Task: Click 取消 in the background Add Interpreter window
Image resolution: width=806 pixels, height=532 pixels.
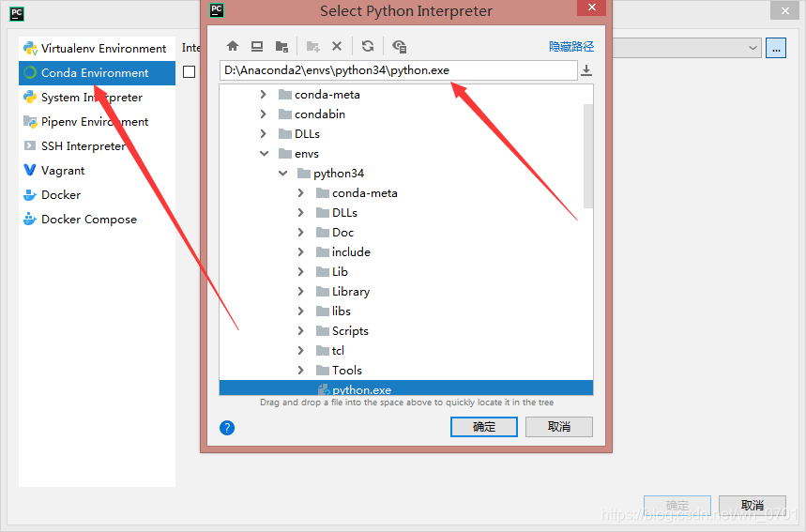Action: click(752, 506)
